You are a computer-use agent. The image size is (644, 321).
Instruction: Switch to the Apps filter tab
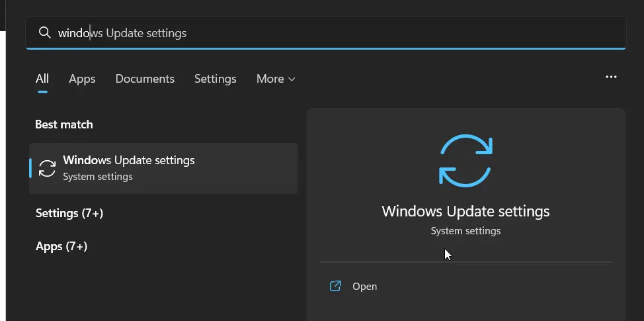pyautogui.click(x=82, y=79)
